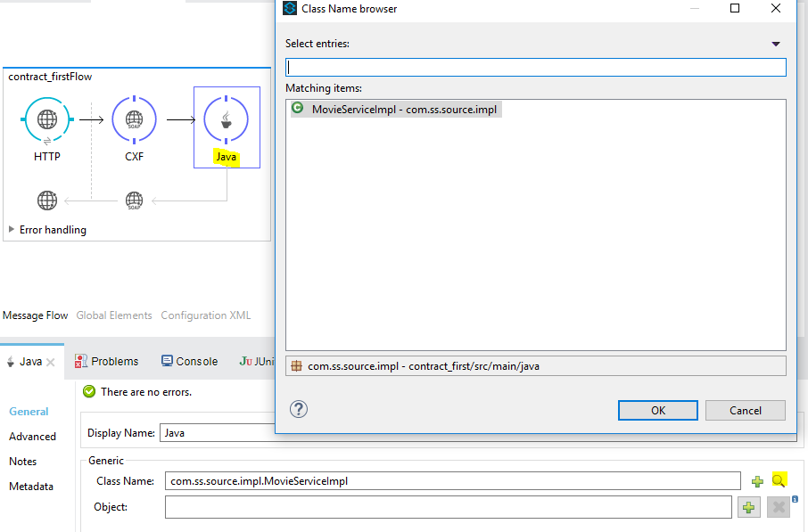Open class search with magnifier icon
The width and height of the screenshot is (808, 532).
[x=779, y=480]
